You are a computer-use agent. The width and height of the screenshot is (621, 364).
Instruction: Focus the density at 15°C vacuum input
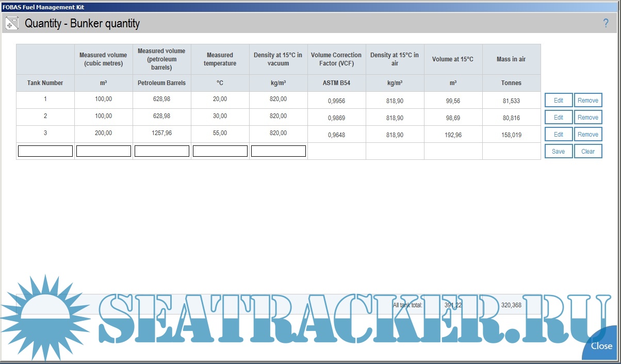(279, 151)
